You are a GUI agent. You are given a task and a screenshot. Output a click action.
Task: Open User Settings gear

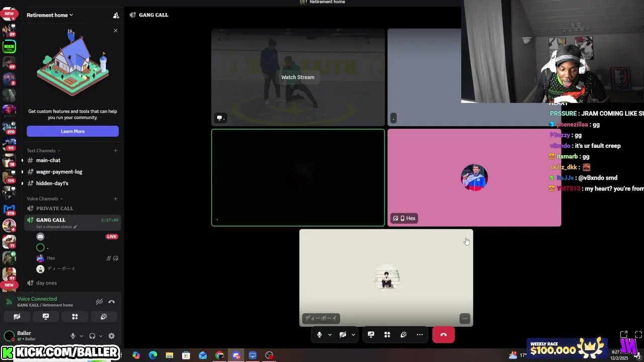pos(112,336)
